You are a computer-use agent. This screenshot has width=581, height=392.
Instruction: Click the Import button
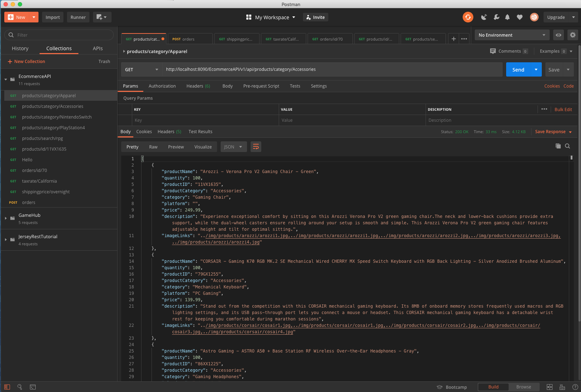[53, 17]
